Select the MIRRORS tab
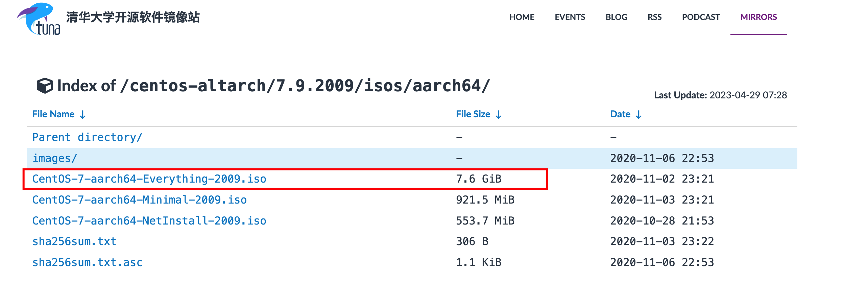This screenshot has width=868, height=282. click(x=758, y=17)
